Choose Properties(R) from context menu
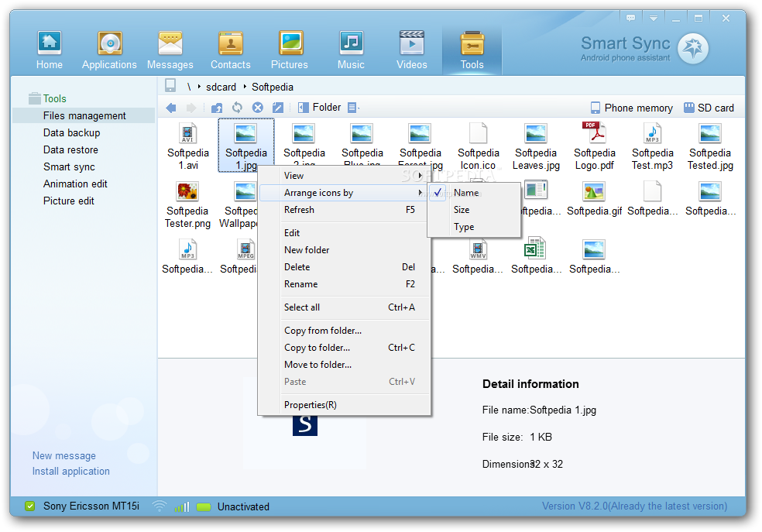This screenshot has width=762, height=532. pos(345,405)
